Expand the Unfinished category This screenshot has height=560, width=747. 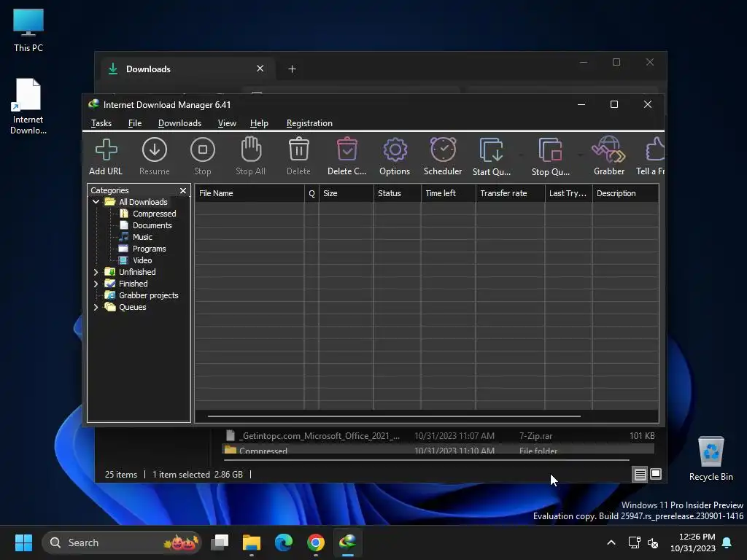tap(96, 272)
